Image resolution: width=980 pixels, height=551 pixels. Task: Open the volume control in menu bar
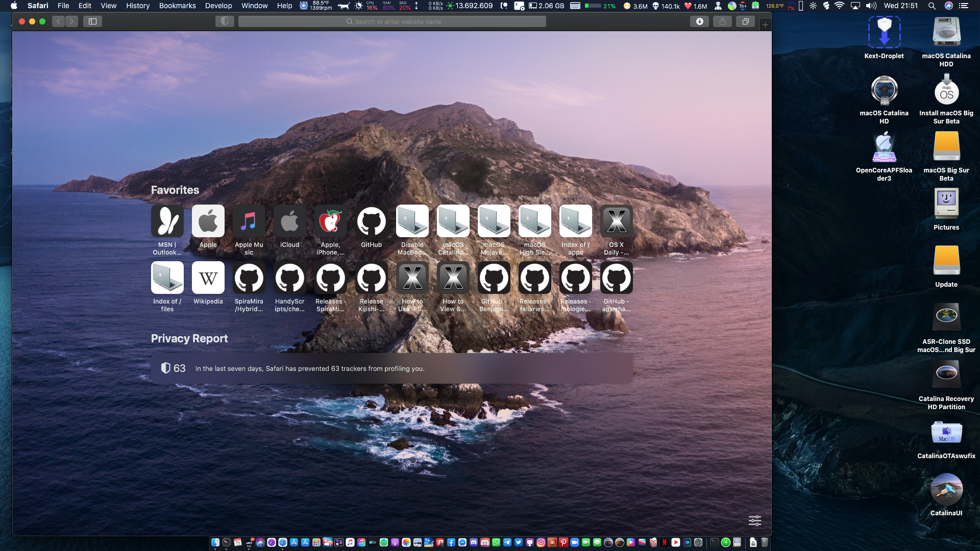pos(871,6)
